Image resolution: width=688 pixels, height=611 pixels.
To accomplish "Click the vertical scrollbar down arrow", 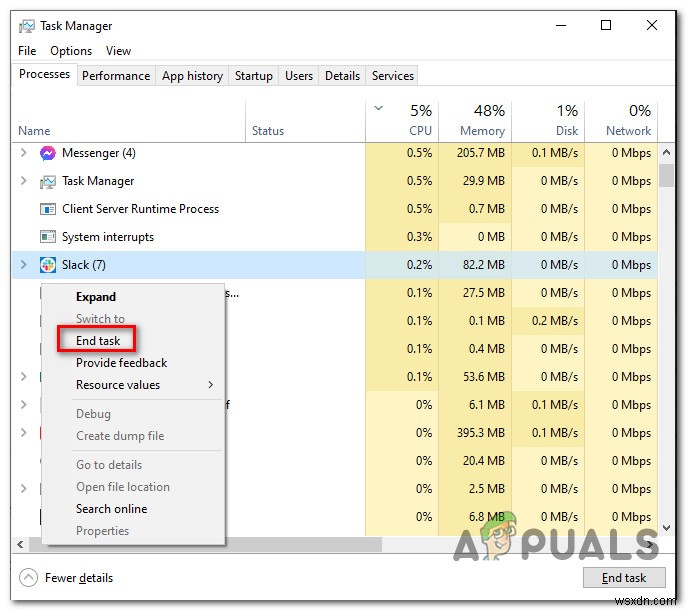I will pos(666,528).
